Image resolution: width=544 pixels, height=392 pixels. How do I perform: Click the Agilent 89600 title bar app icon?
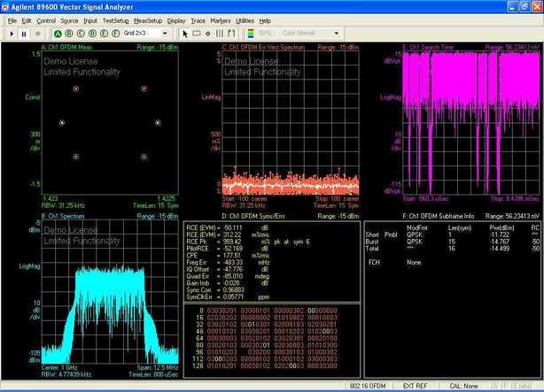pyautogui.click(x=4, y=7)
